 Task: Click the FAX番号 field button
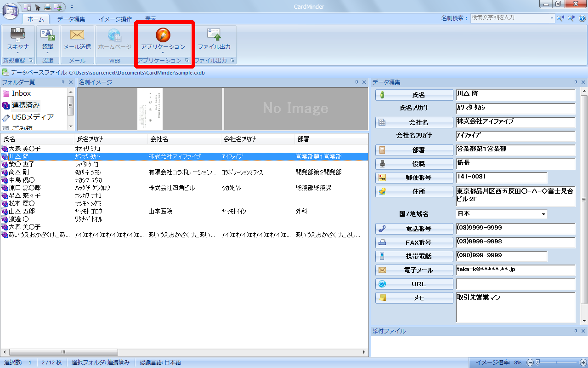click(x=414, y=242)
